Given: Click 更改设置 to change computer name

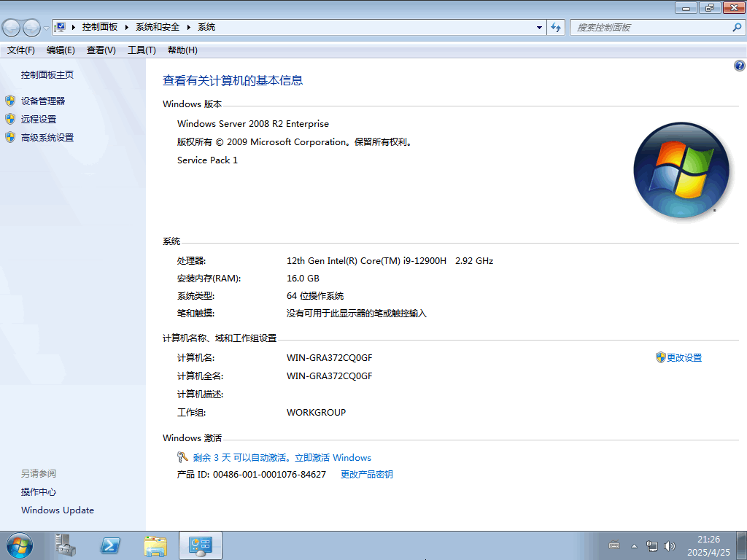Looking at the screenshot, I should click(x=684, y=357).
